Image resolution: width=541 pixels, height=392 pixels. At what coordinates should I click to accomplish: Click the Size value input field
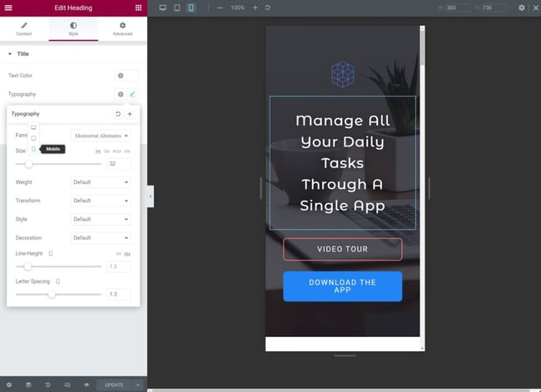[118, 164]
